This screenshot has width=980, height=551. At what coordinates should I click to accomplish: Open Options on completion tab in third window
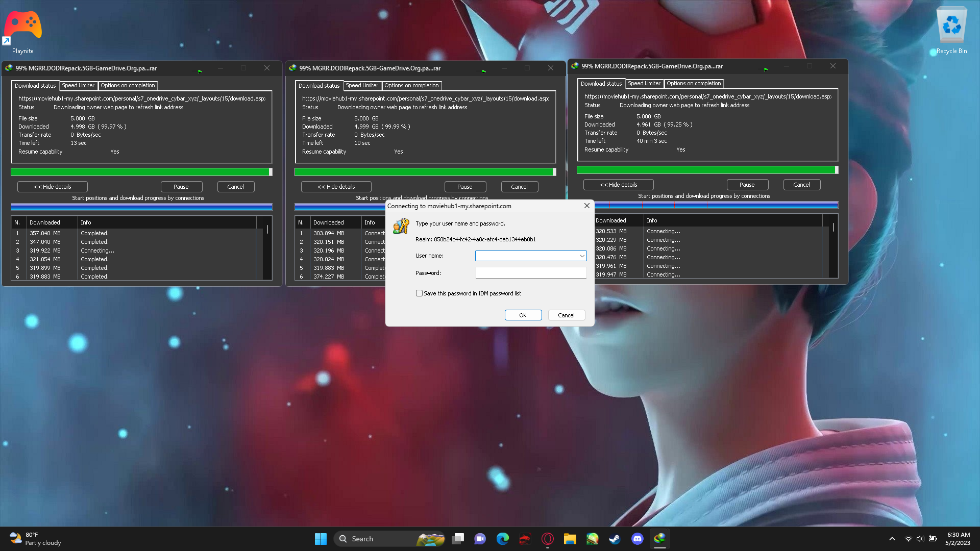click(694, 83)
